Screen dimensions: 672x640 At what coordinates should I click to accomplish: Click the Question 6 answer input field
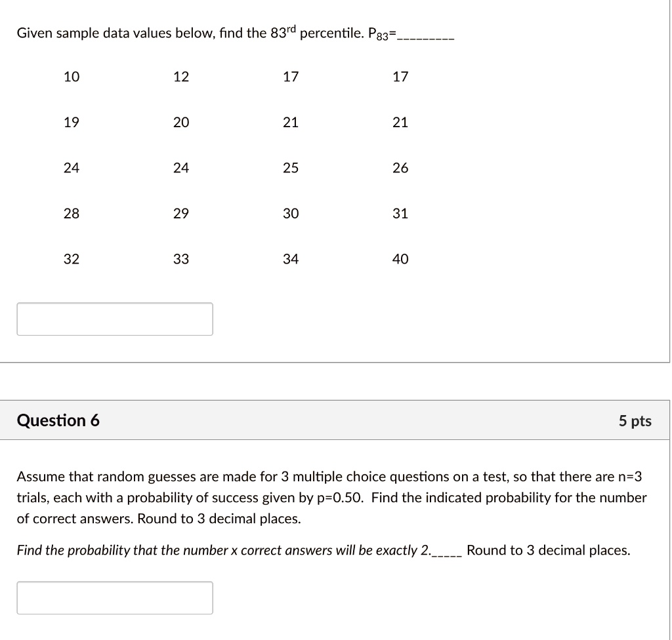(115, 597)
